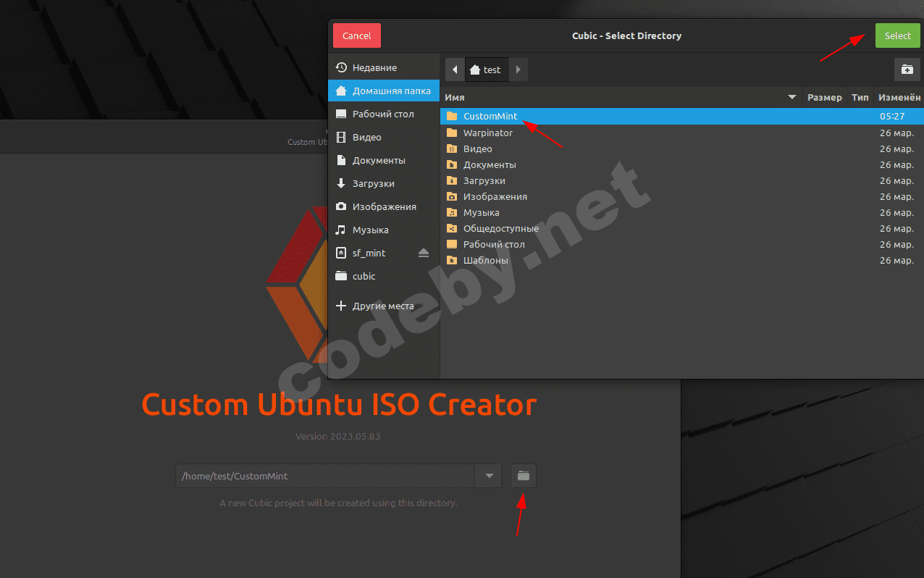This screenshot has height=578, width=924.
Task: Click the Недавние clock icon
Action: tap(341, 67)
